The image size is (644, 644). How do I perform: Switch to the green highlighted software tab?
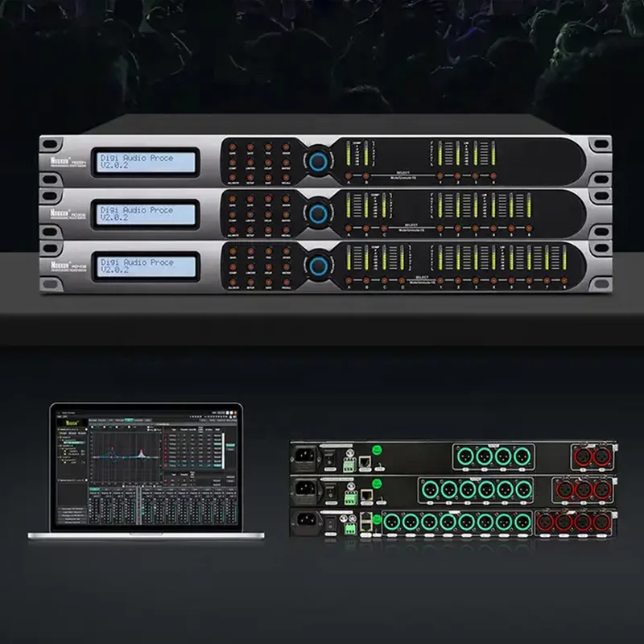(x=128, y=419)
